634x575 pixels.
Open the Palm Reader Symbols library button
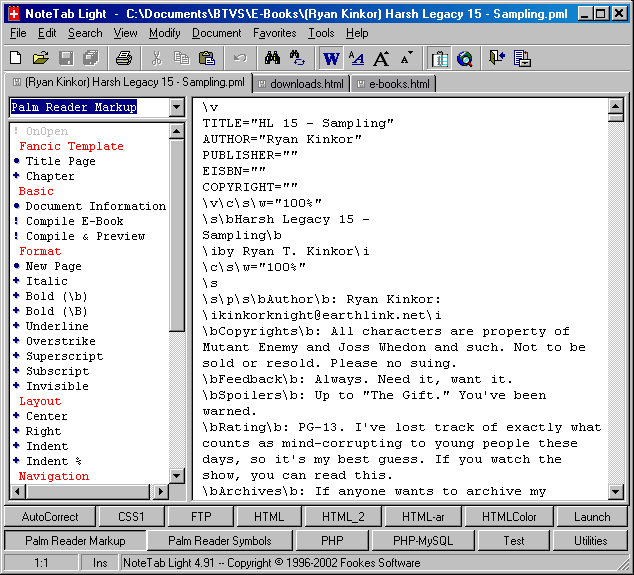220,541
